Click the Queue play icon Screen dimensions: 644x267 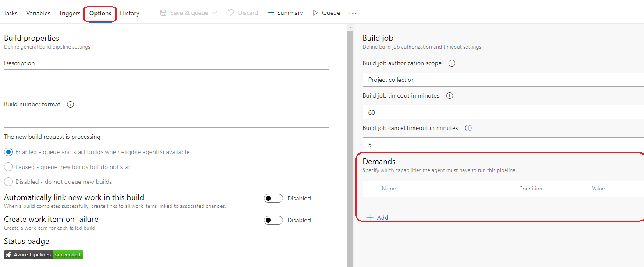pyautogui.click(x=315, y=13)
